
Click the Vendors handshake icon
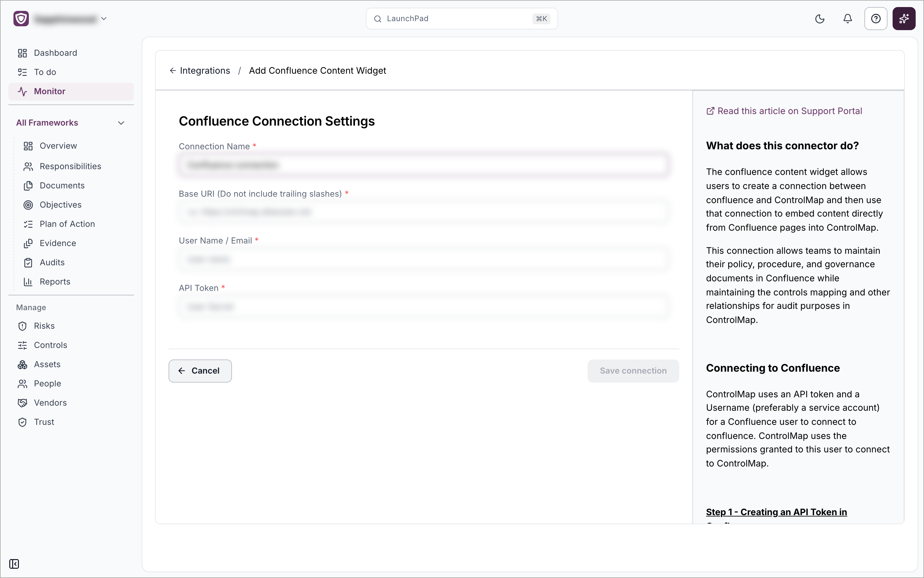tap(22, 402)
